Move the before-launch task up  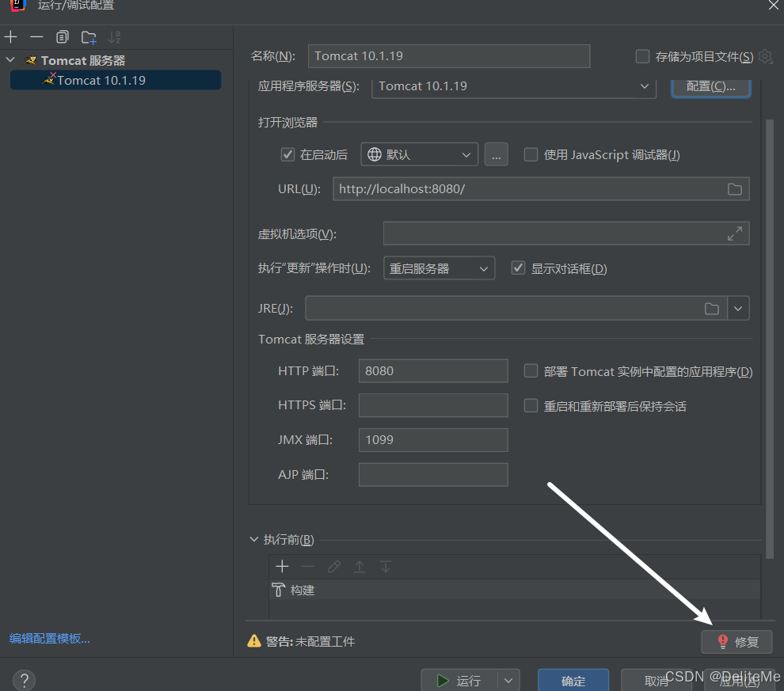(x=360, y=567)
